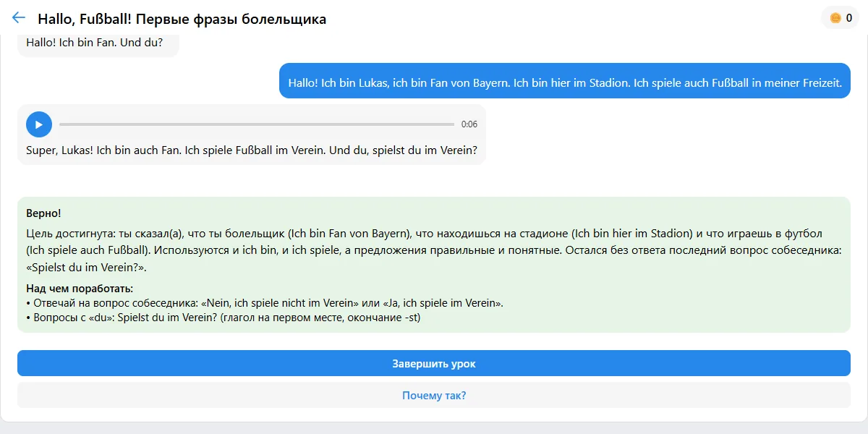Click the message 'Hallo! Ich bin Fan. Und du?'
This screenshot has width=868, height=434.
click(95, 43)
